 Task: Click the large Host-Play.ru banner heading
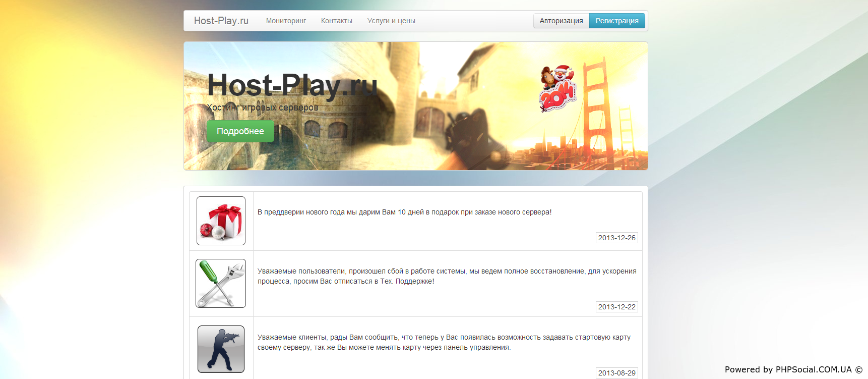(292, 85)
